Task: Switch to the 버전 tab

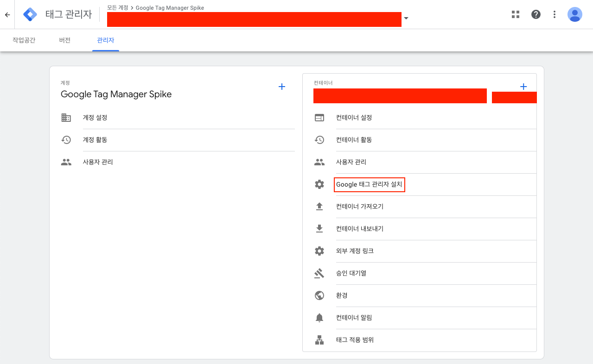Action: point(65,40)
